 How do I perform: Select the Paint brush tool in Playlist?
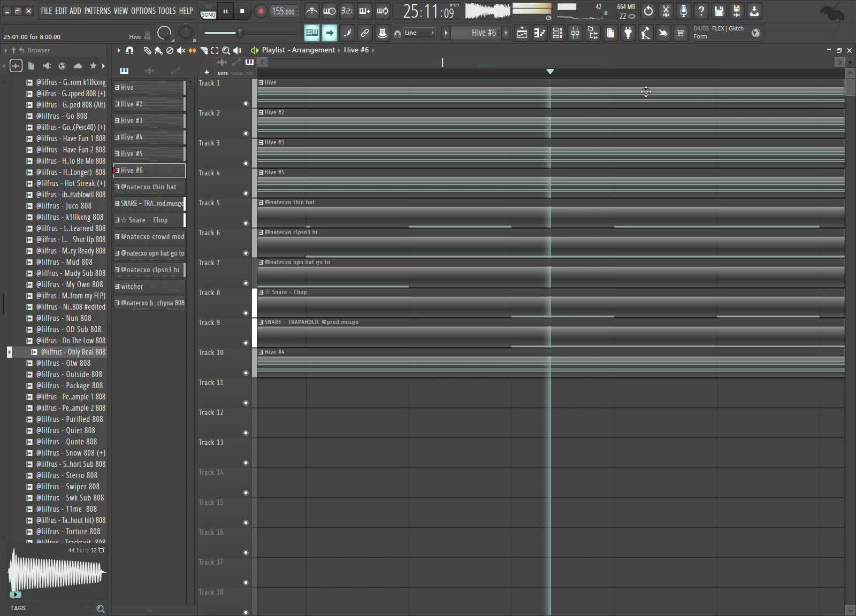click(158, 50)
